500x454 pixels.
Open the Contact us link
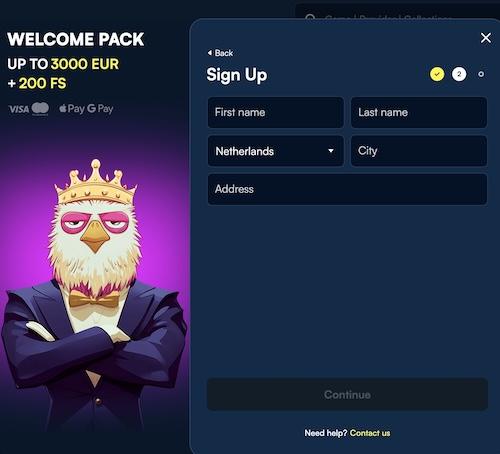pos(370,433)
